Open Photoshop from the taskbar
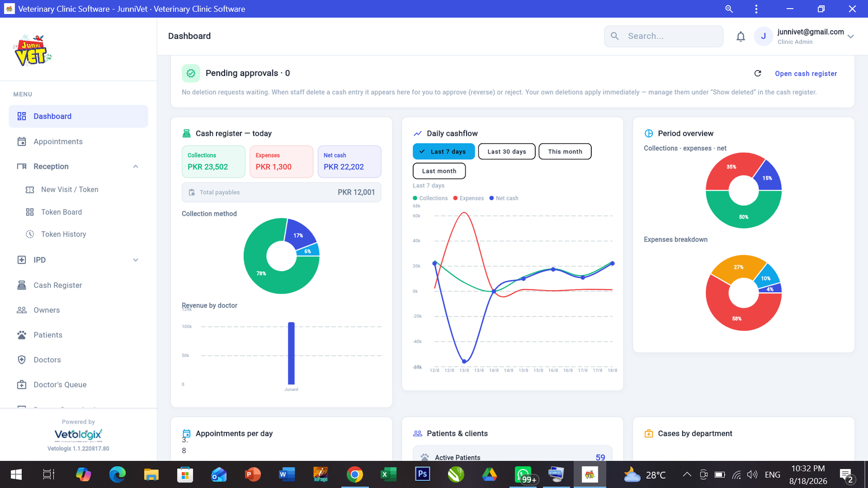Image resolution: width=868 pixels, height=488 pixels. [x=422, y=474]
